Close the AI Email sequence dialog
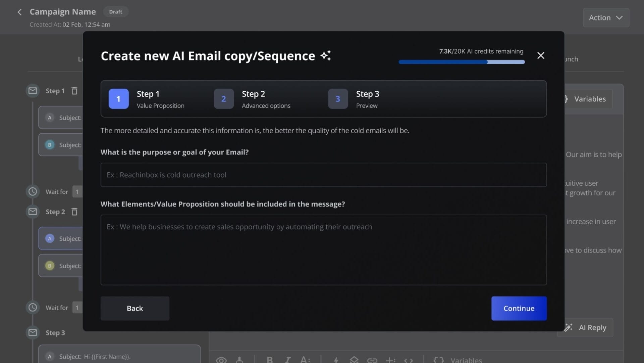 click(540, 55)
